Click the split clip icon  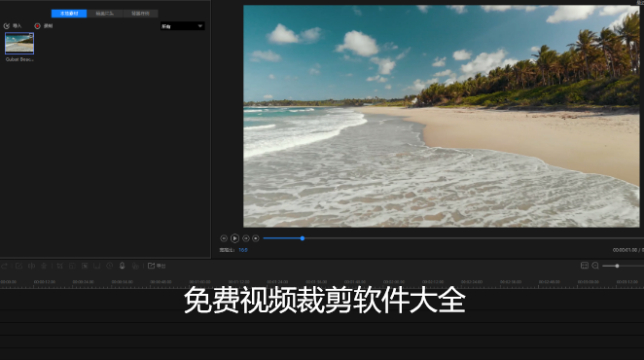click(x=31, y=266)
